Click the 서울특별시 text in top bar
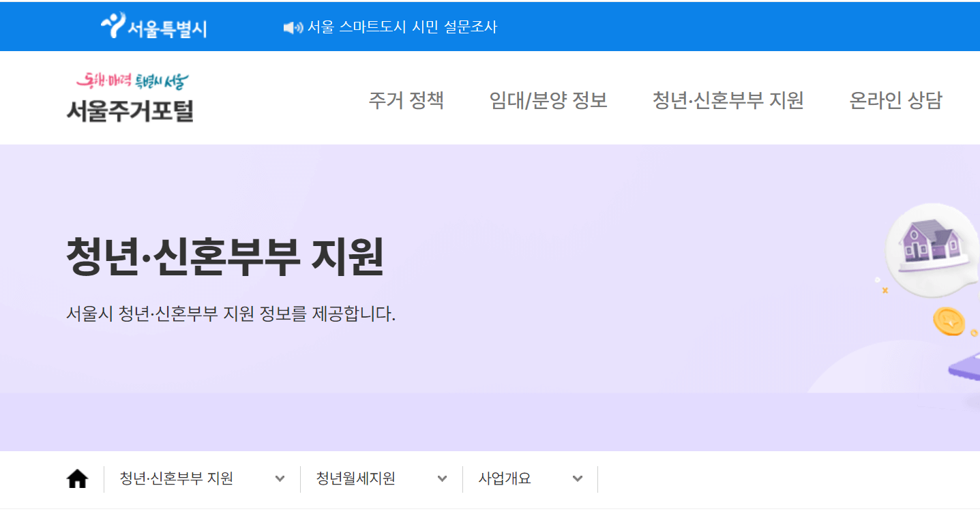 pyautogui.click(x=167, y=29)
